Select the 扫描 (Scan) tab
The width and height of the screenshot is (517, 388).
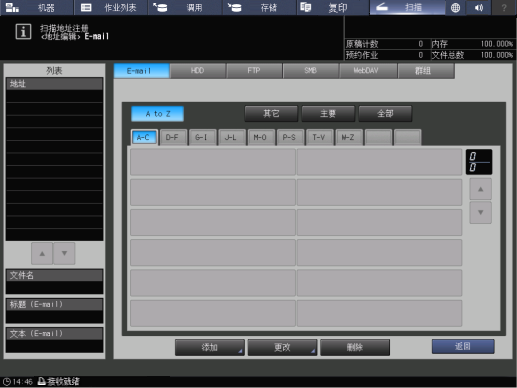pos(407,7)
